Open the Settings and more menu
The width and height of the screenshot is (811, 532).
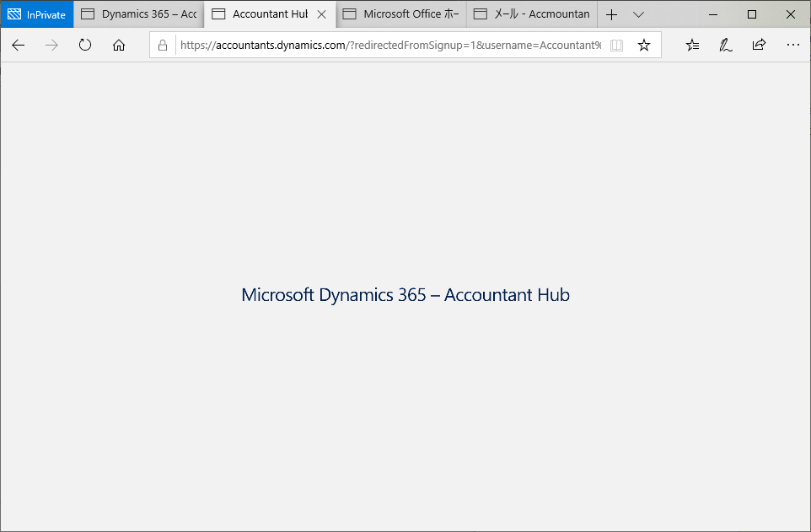(793, 46)
